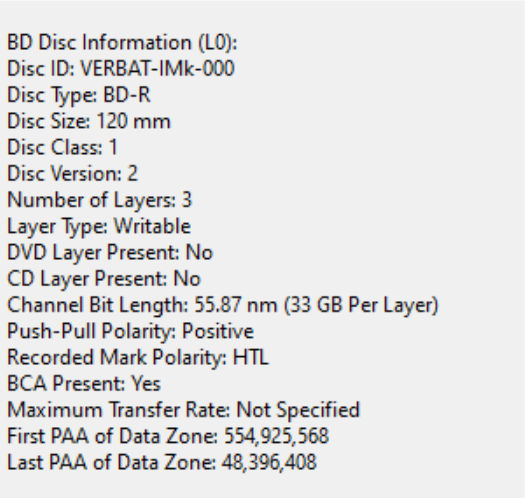Viewport: 525px width, 498px height.
Task: Select the Push-Pull Polarity: Positive line
Action: point(130,332)
